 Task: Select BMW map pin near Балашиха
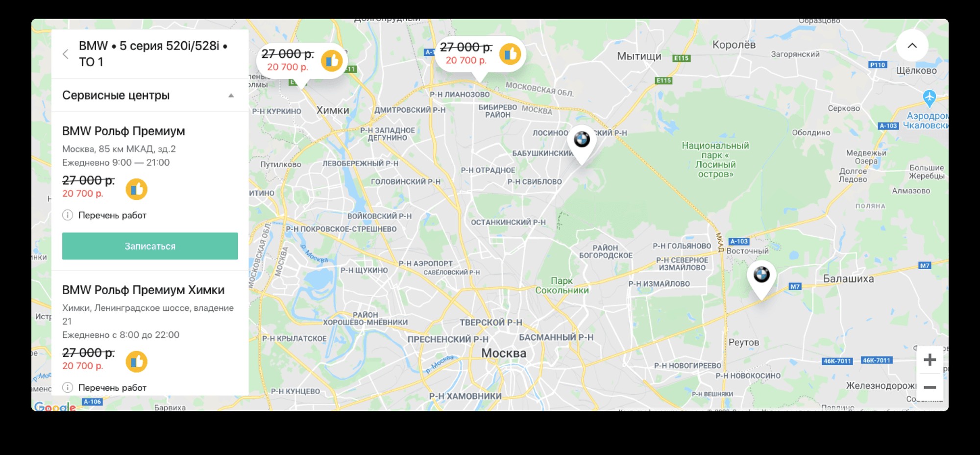761,279
